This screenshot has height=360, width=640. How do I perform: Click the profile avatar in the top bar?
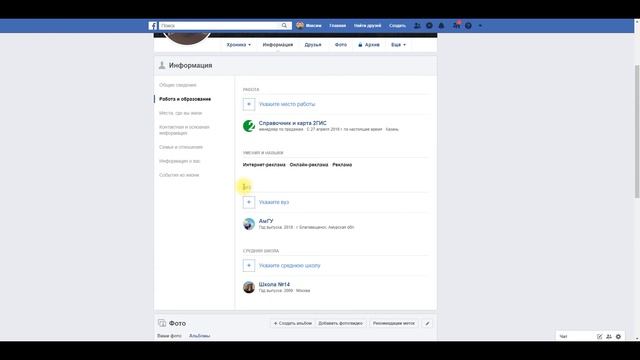point(300,25)
